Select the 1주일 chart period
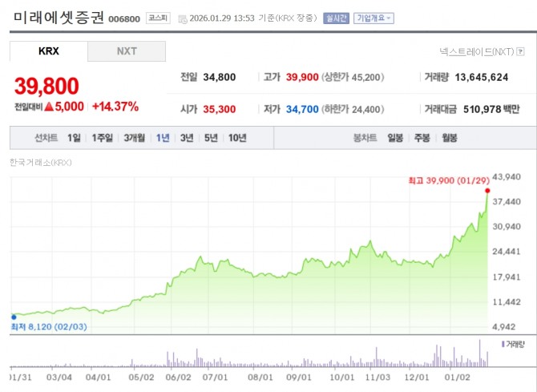The height and width of the screenshot is (392, 537). click(x=102, y=138)
